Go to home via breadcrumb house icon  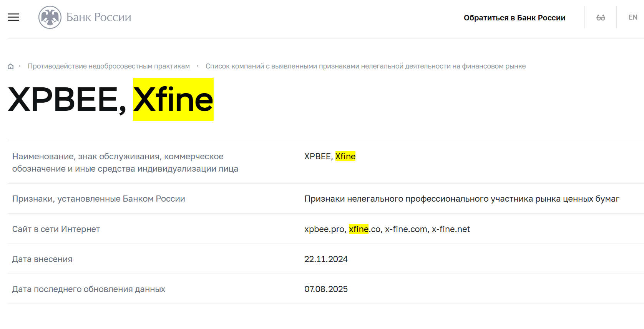pos(11,66)
